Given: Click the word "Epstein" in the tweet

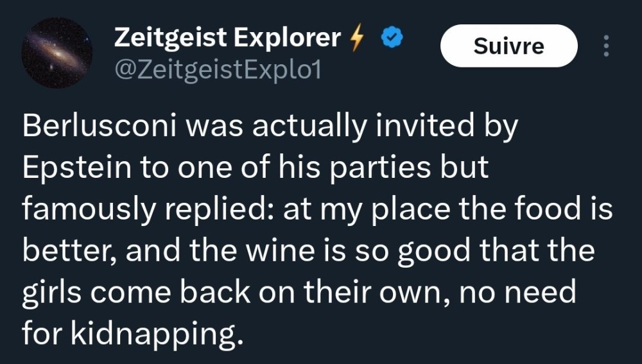Looking at the screenshot, I should point(69,168).
